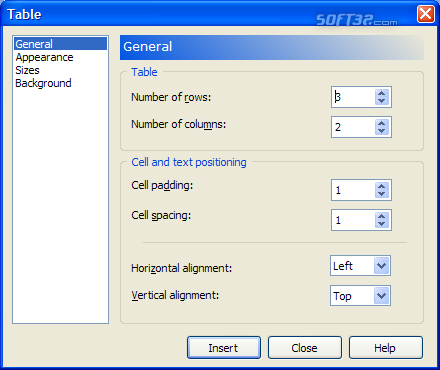Open the Vertical alignment dropdown
Screen dimensions: 440x370
[x=381, y=295]
